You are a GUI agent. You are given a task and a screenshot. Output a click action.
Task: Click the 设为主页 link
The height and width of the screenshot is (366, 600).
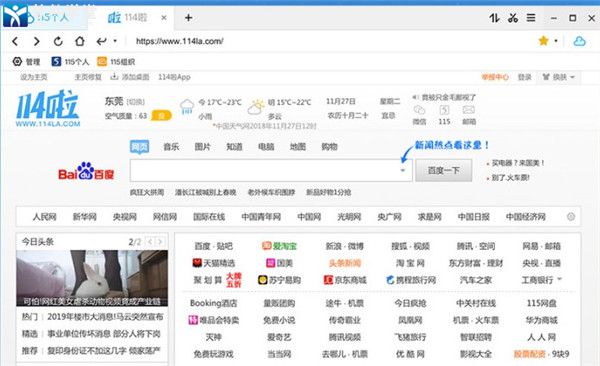[34, 77]
